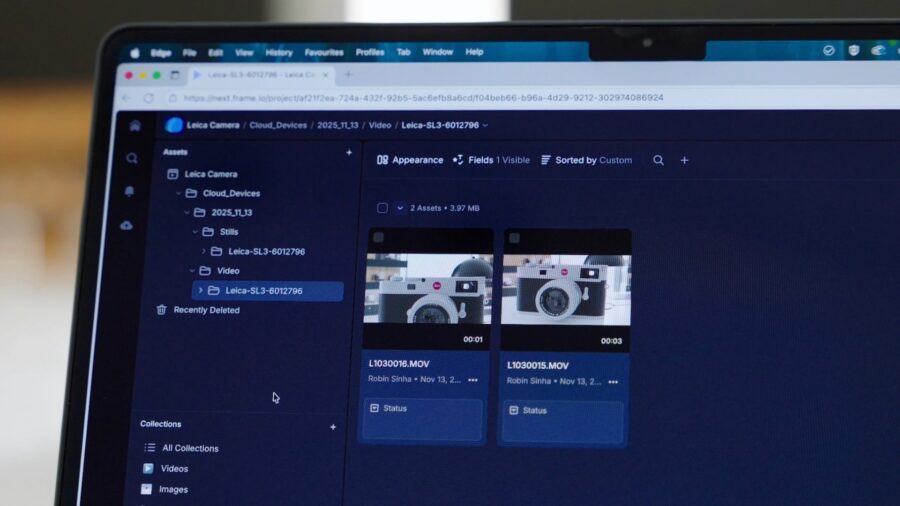The height and width of the screenshot is (506, 900).
Task: Open Fields 1 Visible options
Action: click(x=491, y=160)
